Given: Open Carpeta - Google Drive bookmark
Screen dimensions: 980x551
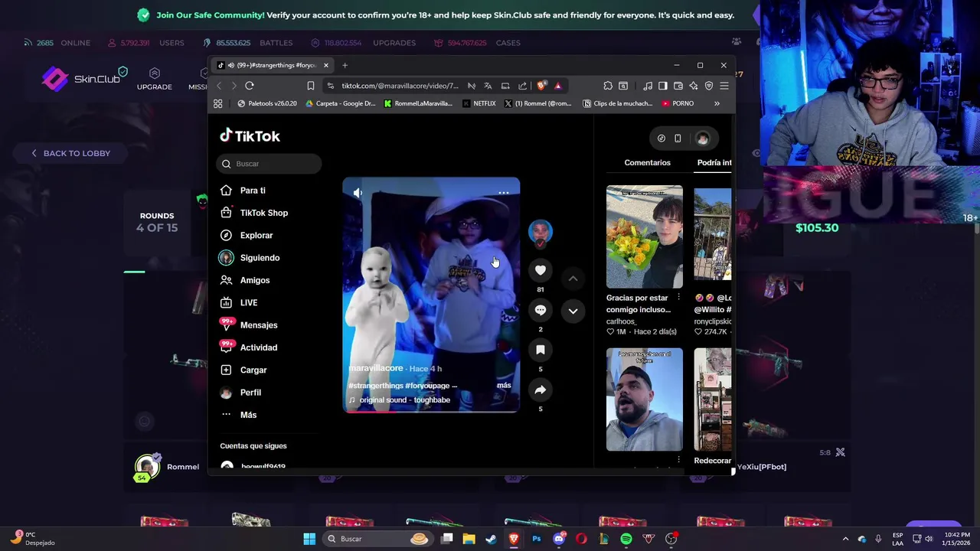Looking at the screenshot, I should (341, 103).
